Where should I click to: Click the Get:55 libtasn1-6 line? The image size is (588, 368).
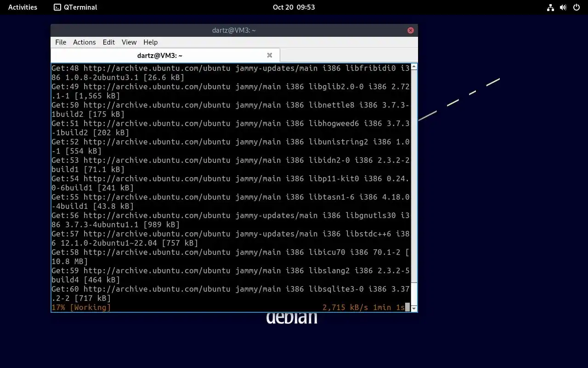[x=230, y=201]
